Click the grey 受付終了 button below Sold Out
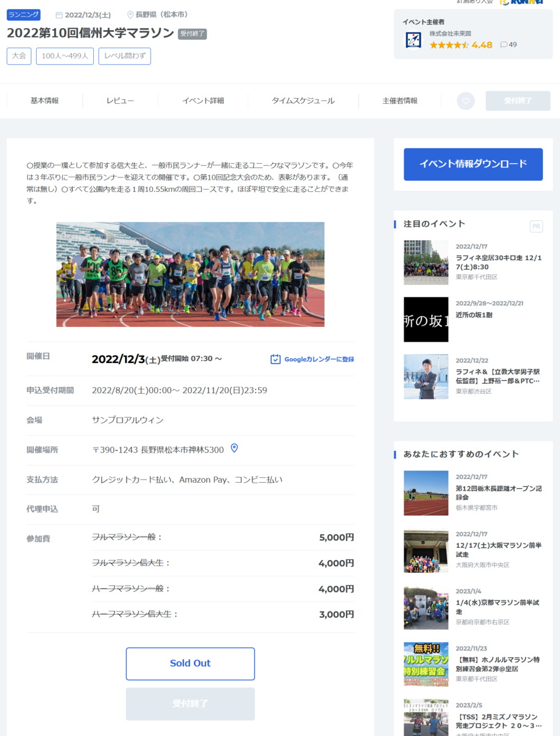Viewport: 560px width, 736px height. point(190,703)
